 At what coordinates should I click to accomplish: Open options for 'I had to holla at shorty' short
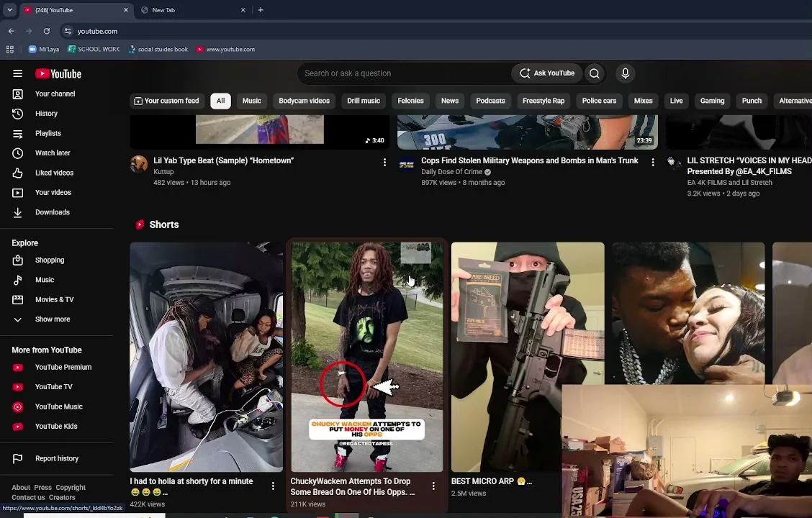click(x=273, y=486)
